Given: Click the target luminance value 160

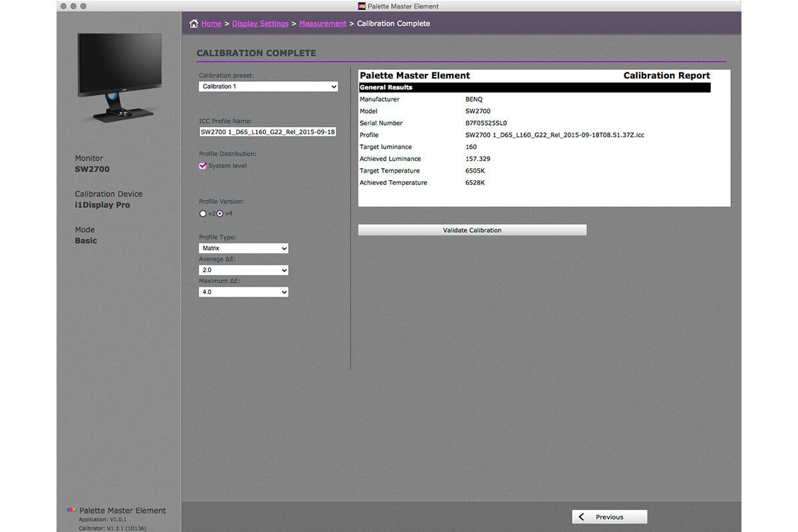Looking at the screenshot, I should (x=471, y=147).
